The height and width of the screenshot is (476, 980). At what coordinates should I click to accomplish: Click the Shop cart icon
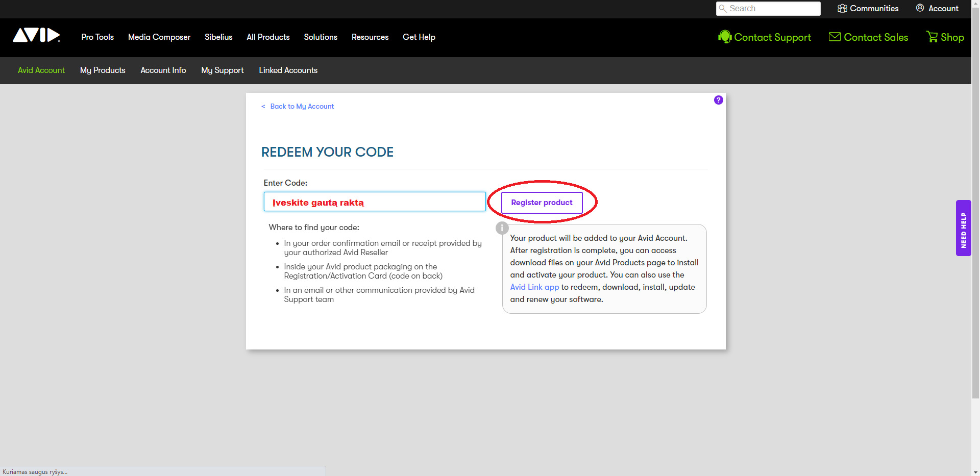coord(932,37)
